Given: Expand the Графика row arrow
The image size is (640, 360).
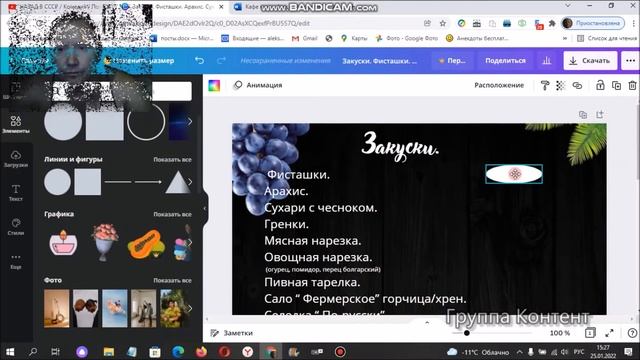Looking at the screenshot, I should pos(190,242).
